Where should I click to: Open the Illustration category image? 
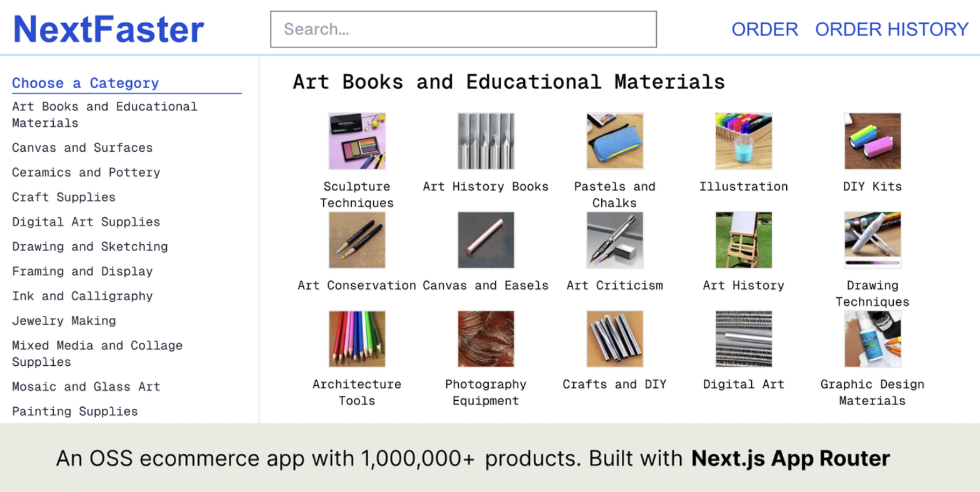click(x=743, y=141)
